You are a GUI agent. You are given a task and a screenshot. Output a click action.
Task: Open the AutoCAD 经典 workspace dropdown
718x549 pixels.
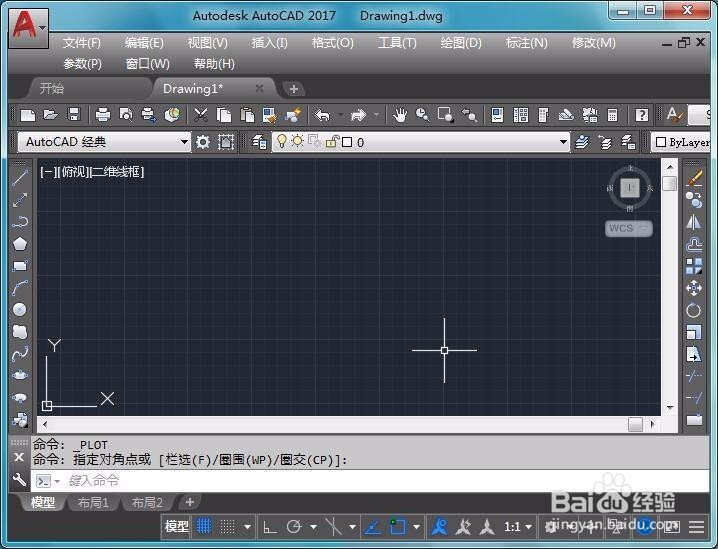[184, 142]
